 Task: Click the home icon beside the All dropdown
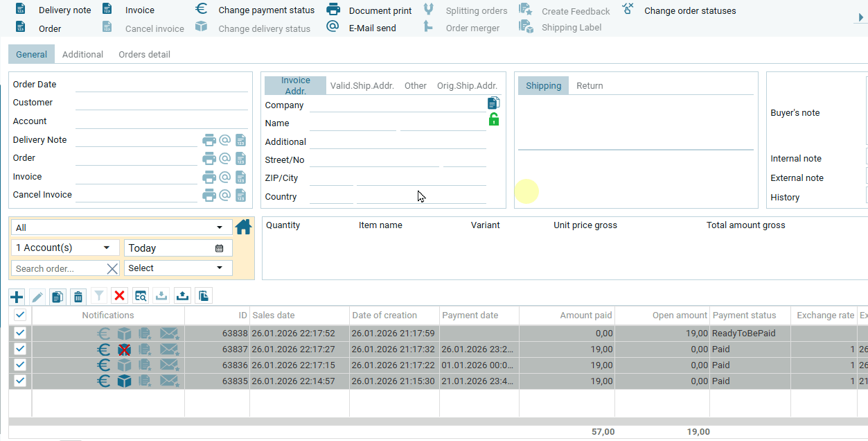click(243, 227)
